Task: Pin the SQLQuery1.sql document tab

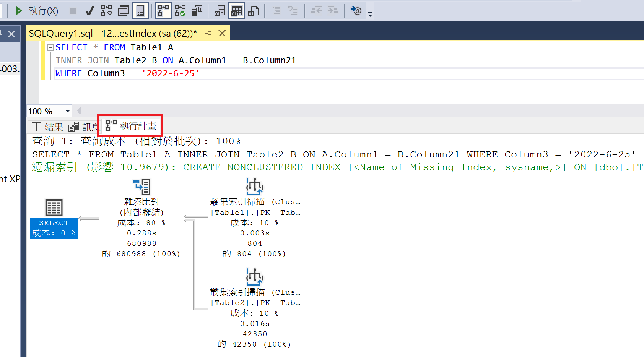Action: 208,34
